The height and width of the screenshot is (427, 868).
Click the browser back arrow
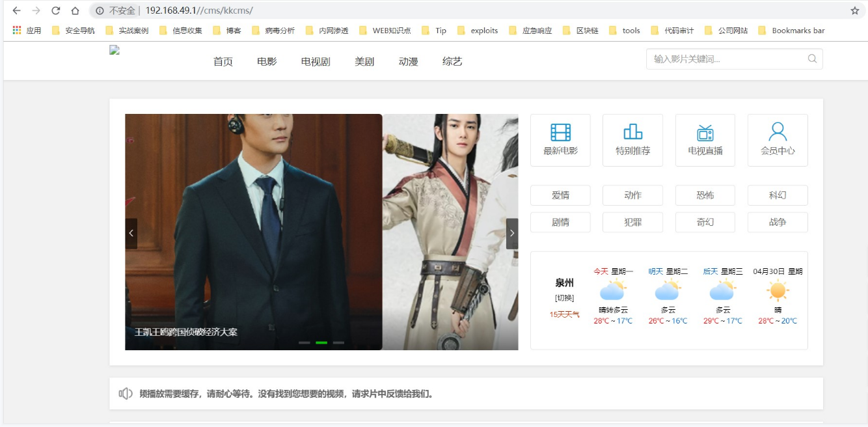click(x=17, y=10)
